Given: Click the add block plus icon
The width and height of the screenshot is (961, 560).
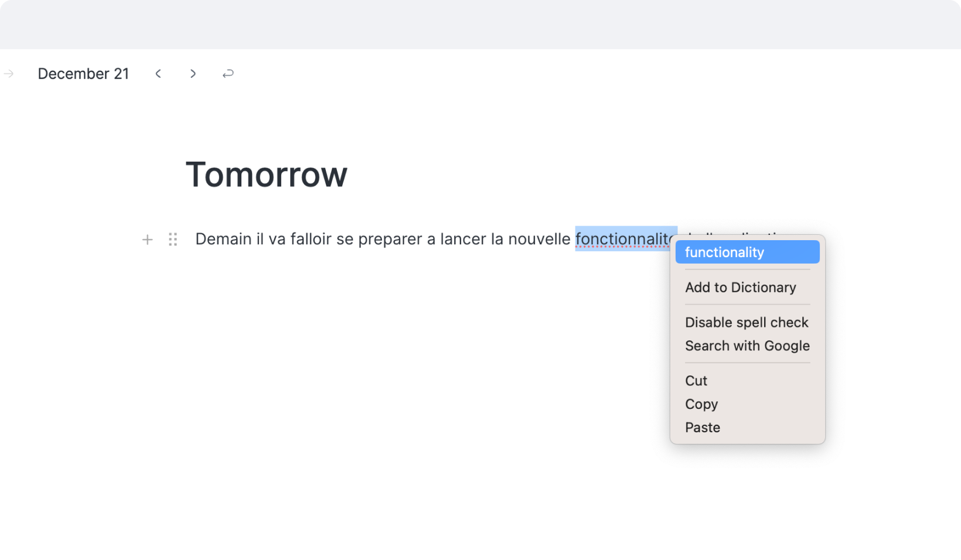Looking at the screenshot, I should (x=147, y=240).
